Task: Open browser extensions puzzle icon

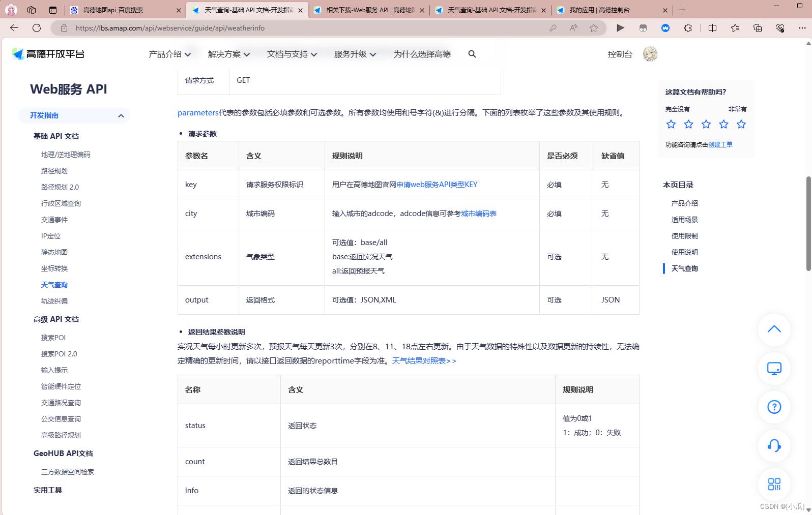Action: 688,28
